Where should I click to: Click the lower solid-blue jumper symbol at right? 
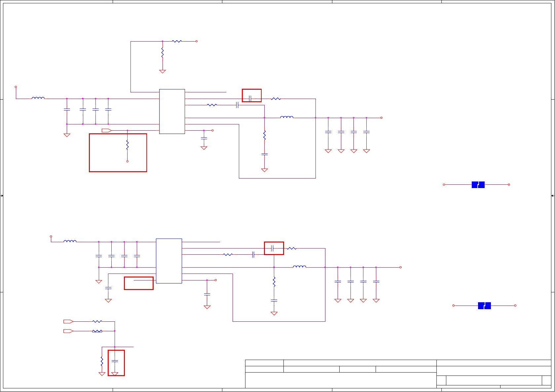click(x=484, y=306)
